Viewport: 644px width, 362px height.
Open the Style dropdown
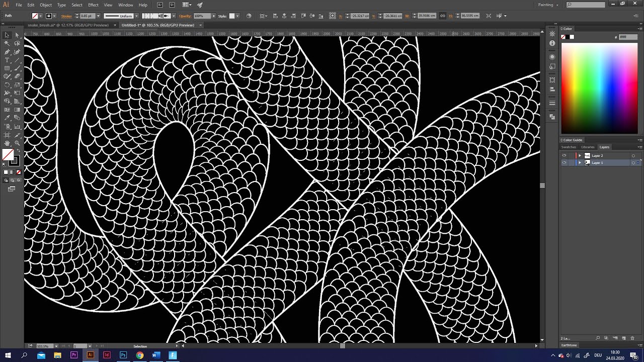click(x=238, y=16)
